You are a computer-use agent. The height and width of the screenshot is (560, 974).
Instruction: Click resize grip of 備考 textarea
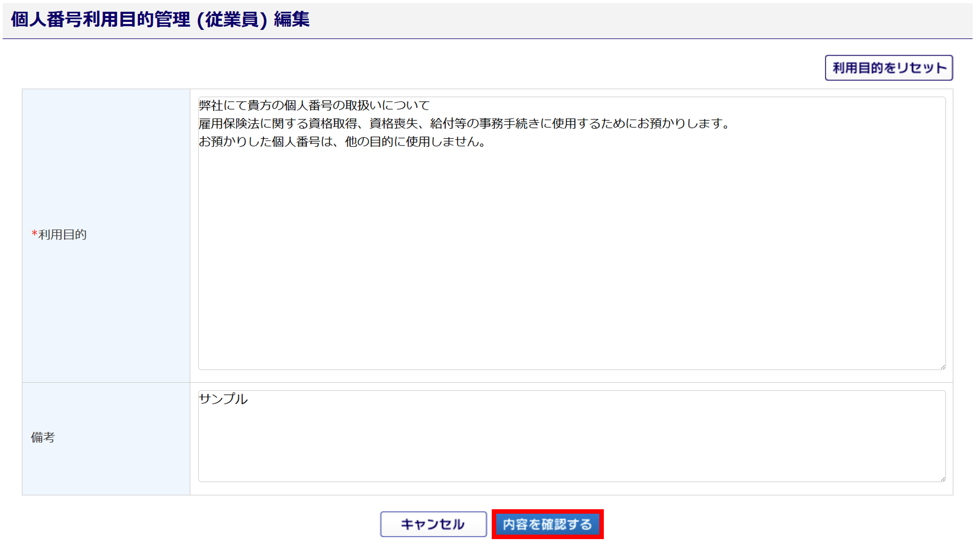(942, 479)
